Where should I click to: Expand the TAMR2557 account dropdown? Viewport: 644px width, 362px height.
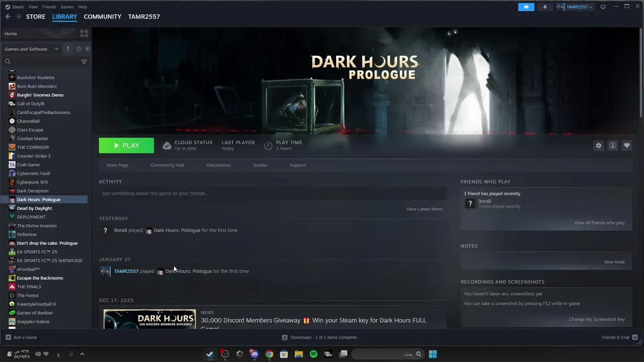[575, 7]
